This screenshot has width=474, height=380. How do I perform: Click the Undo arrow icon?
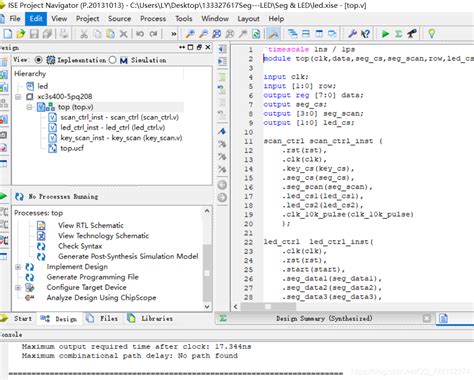click(140, 34)
